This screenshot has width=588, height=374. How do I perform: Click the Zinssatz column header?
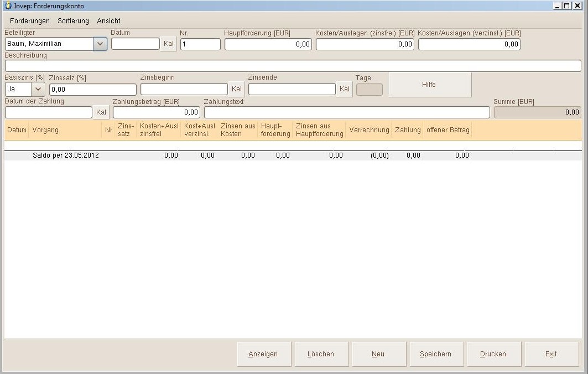coord(125,130)
